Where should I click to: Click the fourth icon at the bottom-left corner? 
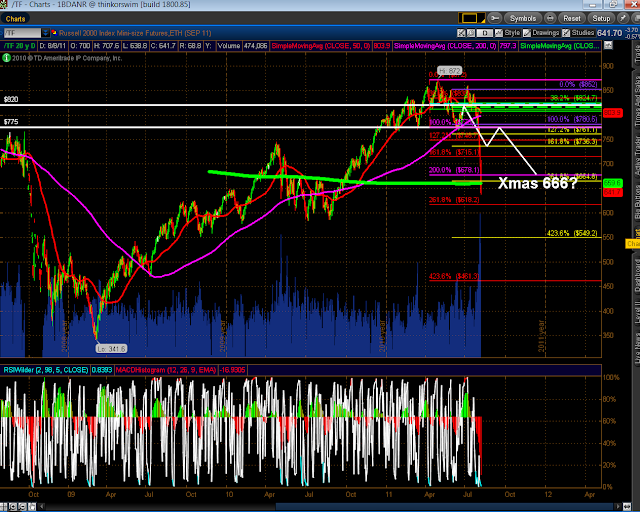31,507
